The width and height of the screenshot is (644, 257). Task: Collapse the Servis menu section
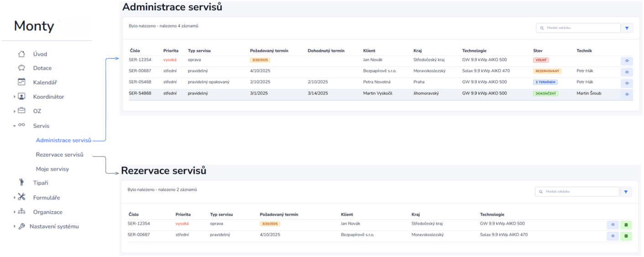pos(15,126)
